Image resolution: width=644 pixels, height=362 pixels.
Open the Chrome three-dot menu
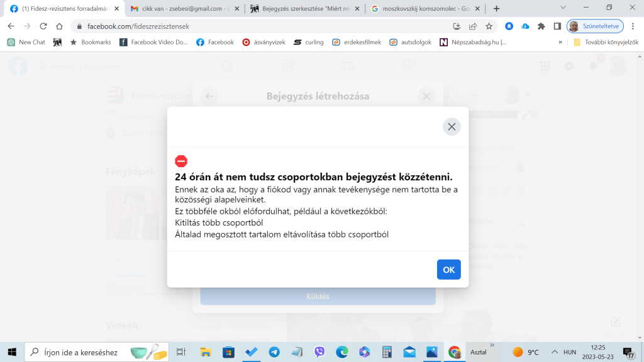[633, 26]
